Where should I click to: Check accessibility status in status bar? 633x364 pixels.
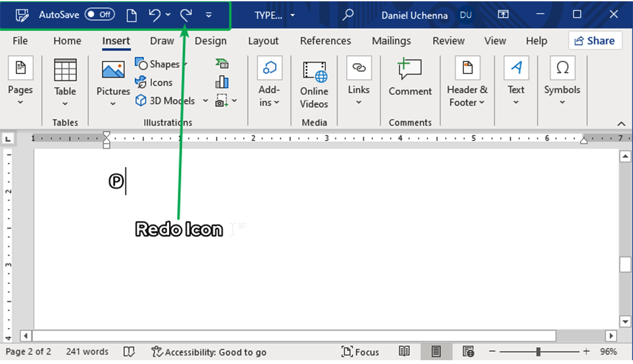click(209, 352)
